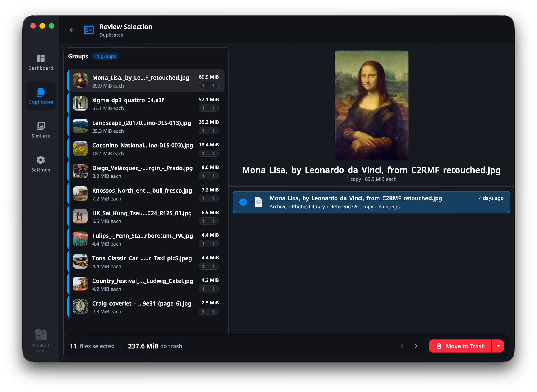Select Diego_Velázquez_-...irgin_-_Prado.jpg file name
This screenshot has height=392, width=537.
[x=142, y=168]
